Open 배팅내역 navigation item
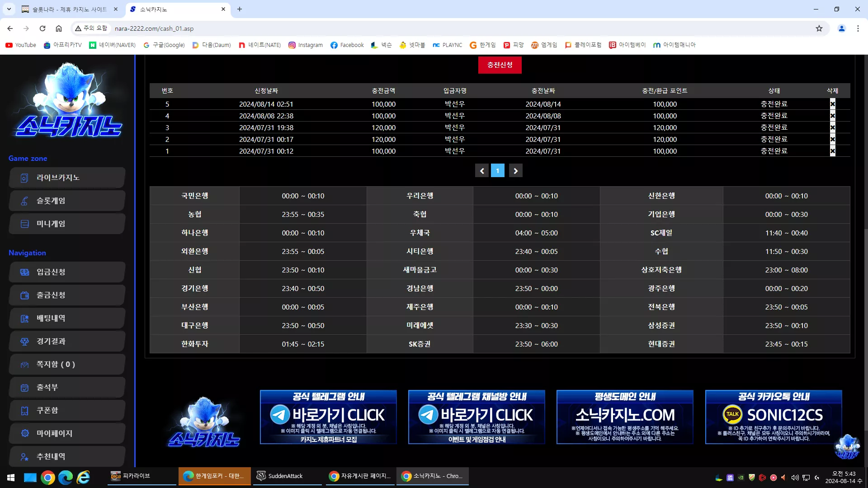Image resolution: width=868 pixels, height=488 pixels. 67,318
